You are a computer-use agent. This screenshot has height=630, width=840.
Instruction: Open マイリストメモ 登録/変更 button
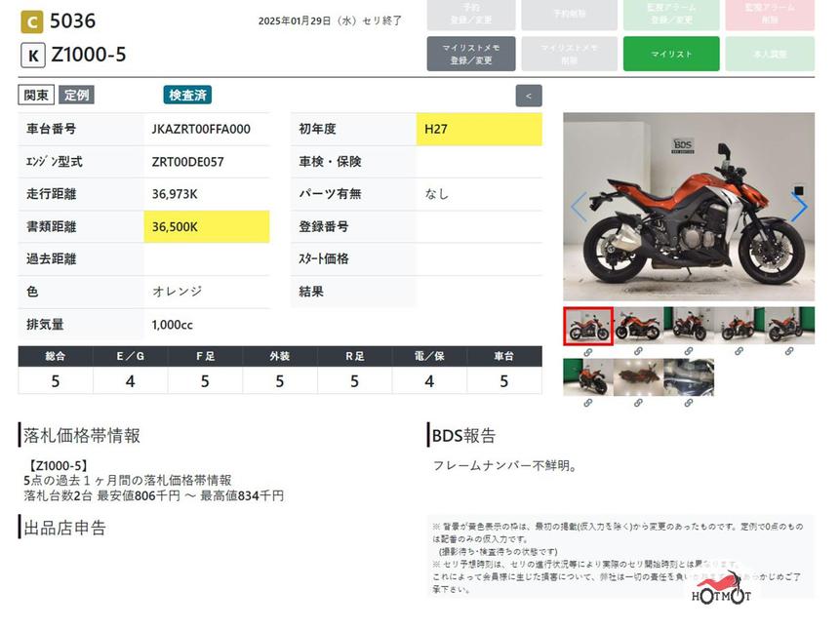point(470,54)
